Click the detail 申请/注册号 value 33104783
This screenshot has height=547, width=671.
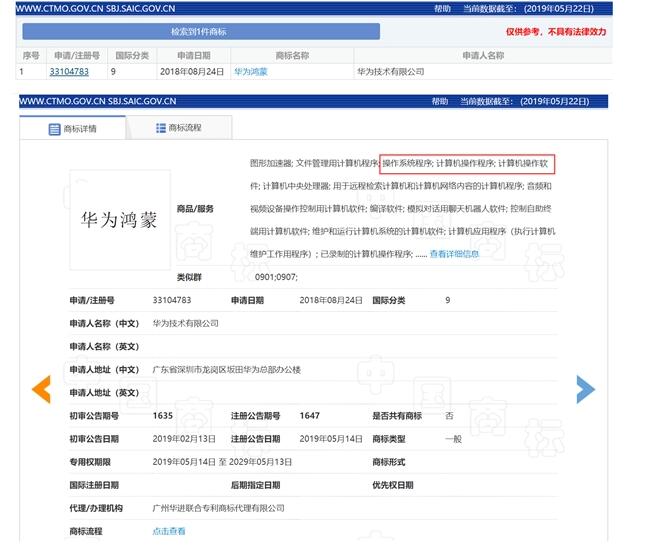tap(172, 300)
